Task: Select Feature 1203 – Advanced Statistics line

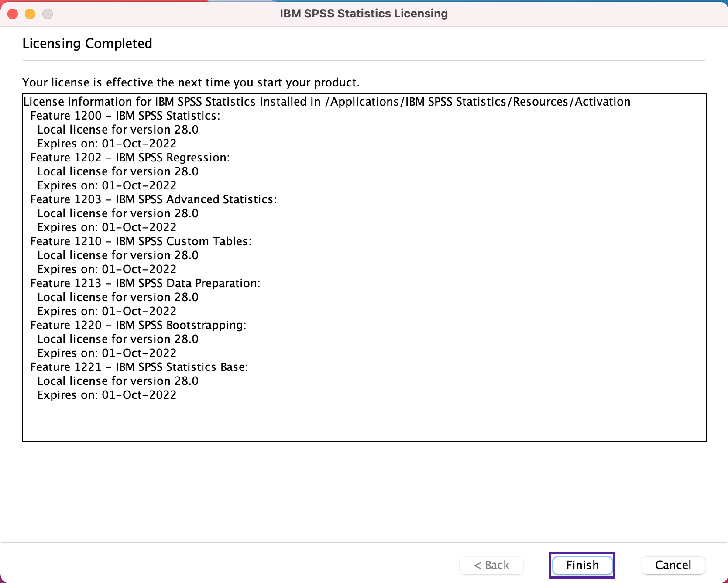Action: coord(154,199)
